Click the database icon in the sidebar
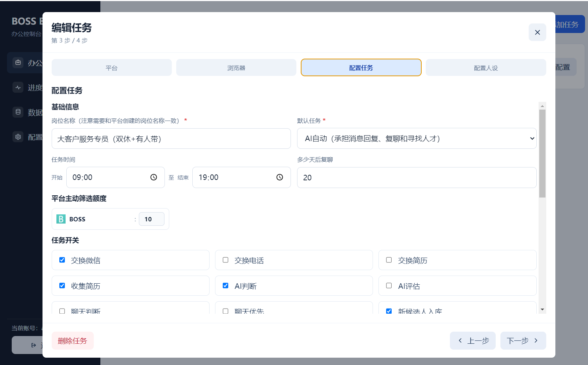Viewport: 588px width, 365px height. pyautogui.click(x=18, y=112)
